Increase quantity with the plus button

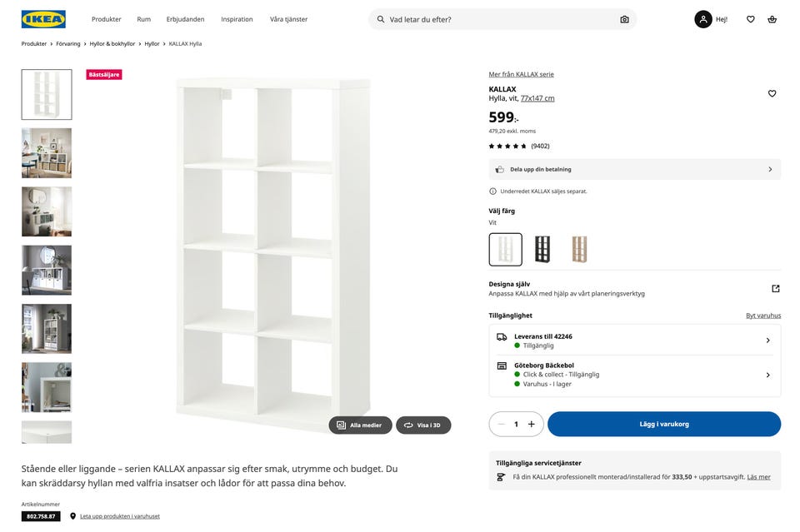532,424
